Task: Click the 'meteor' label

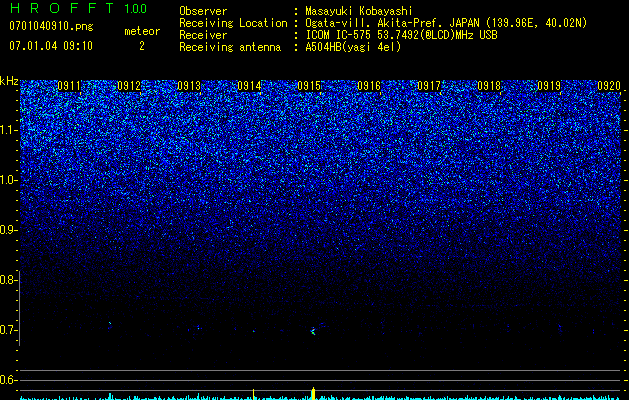Action: click(142, 31)
